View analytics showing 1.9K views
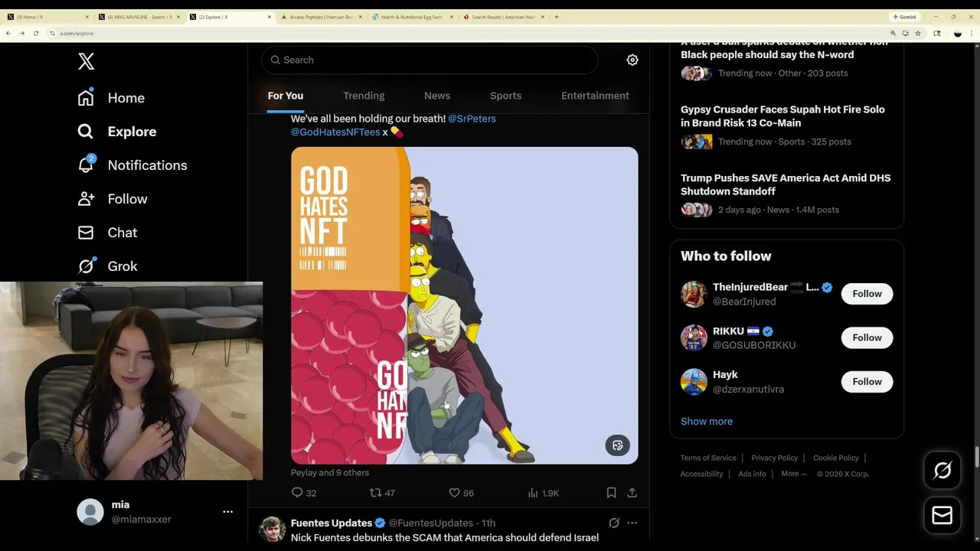980x551 pixels. point(543,493)
